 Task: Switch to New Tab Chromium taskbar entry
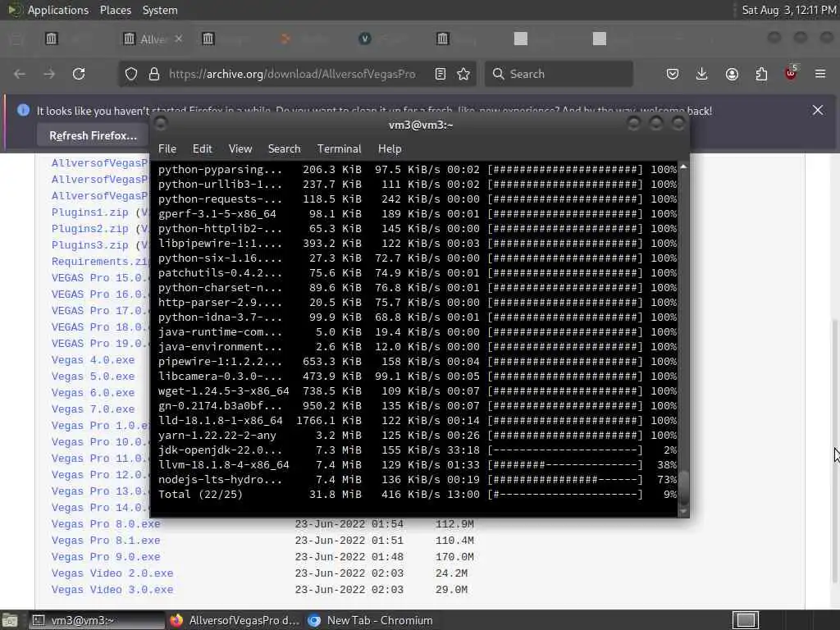tap(372, 620)
